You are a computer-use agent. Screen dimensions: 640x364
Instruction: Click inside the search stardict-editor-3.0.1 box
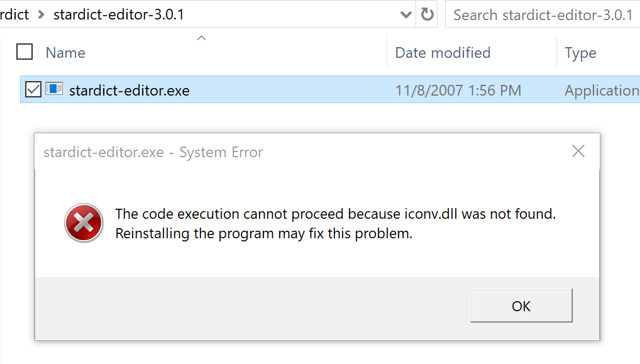pos(542,14)
